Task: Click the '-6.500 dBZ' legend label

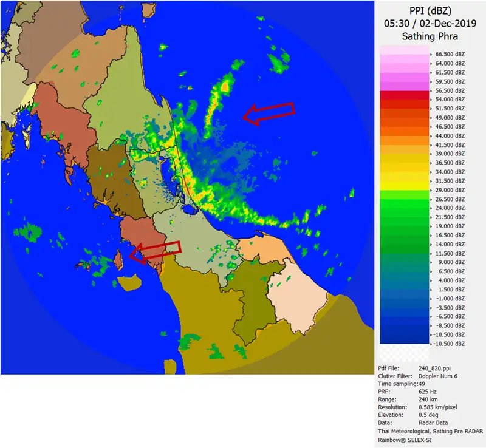Action: (450, 317)
